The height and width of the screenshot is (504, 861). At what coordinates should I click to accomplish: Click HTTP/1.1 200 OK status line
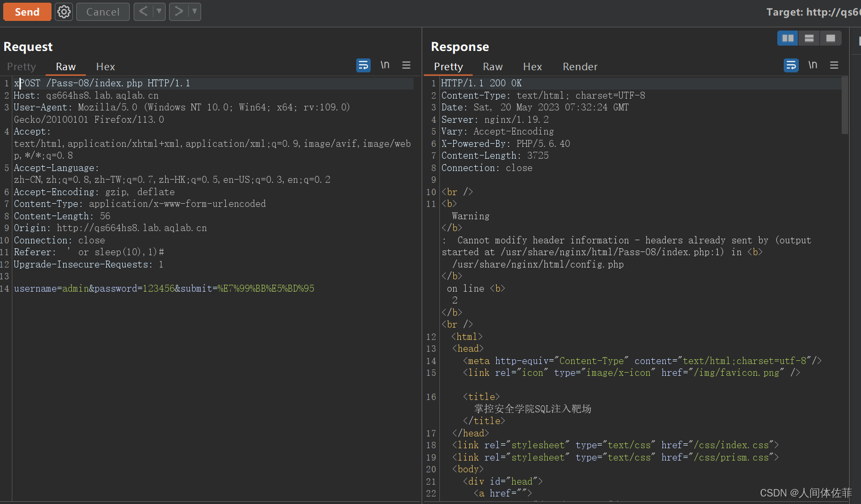[x=482, y=83]
